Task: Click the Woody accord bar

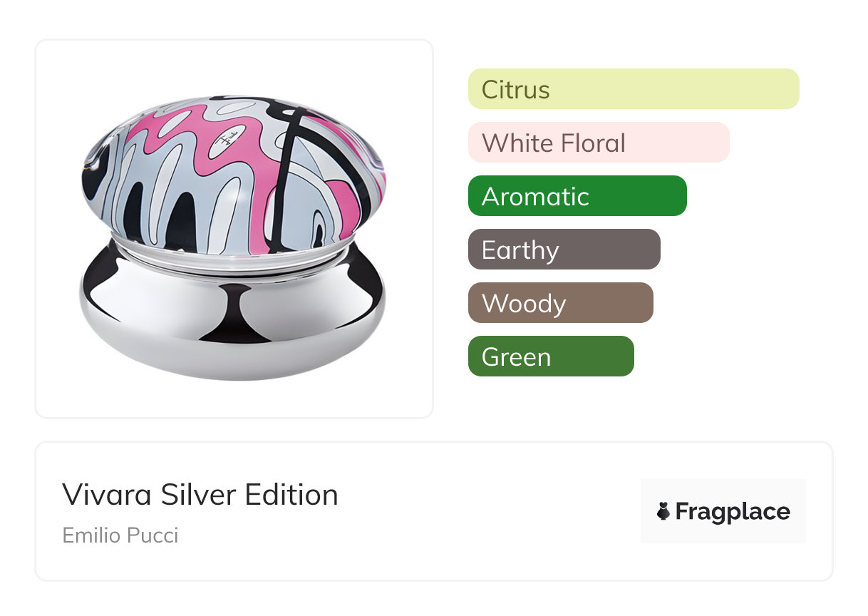Action: [x=560, y=303]
